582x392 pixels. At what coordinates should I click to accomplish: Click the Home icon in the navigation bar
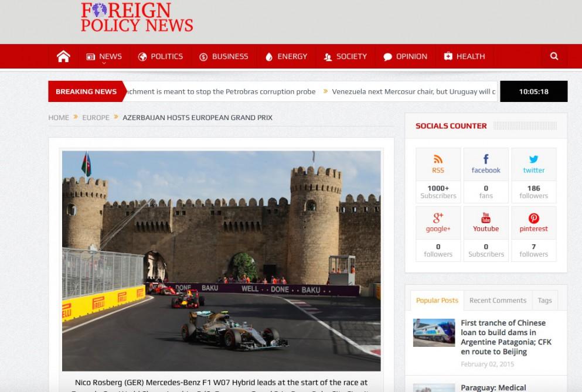(63, 56)
